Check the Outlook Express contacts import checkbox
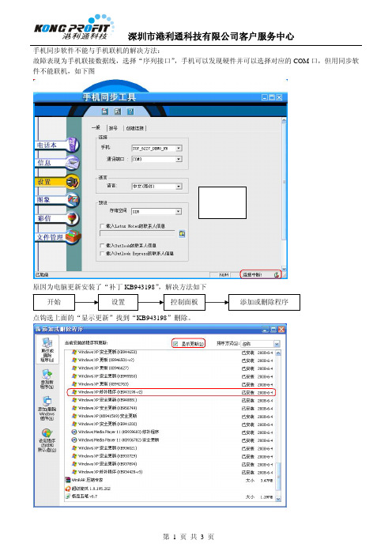Image resolution: width=392 pixels, height=555 pixels. 102,254
